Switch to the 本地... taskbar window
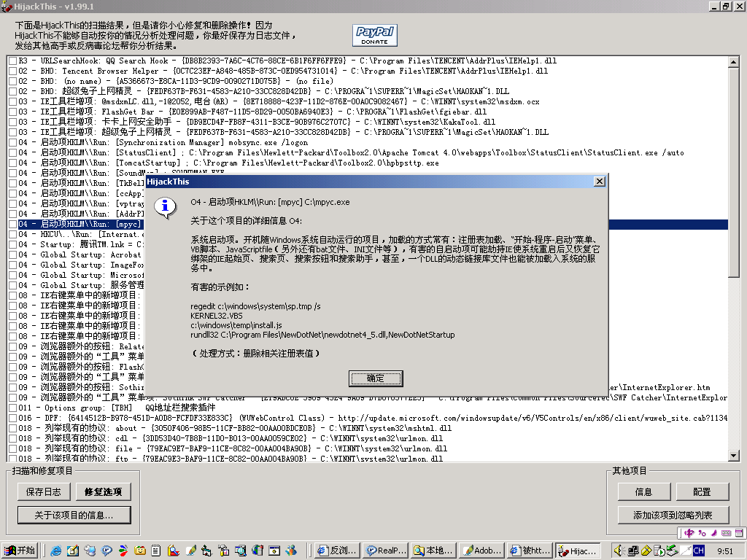The image size is (747, 560). [434, 551]
